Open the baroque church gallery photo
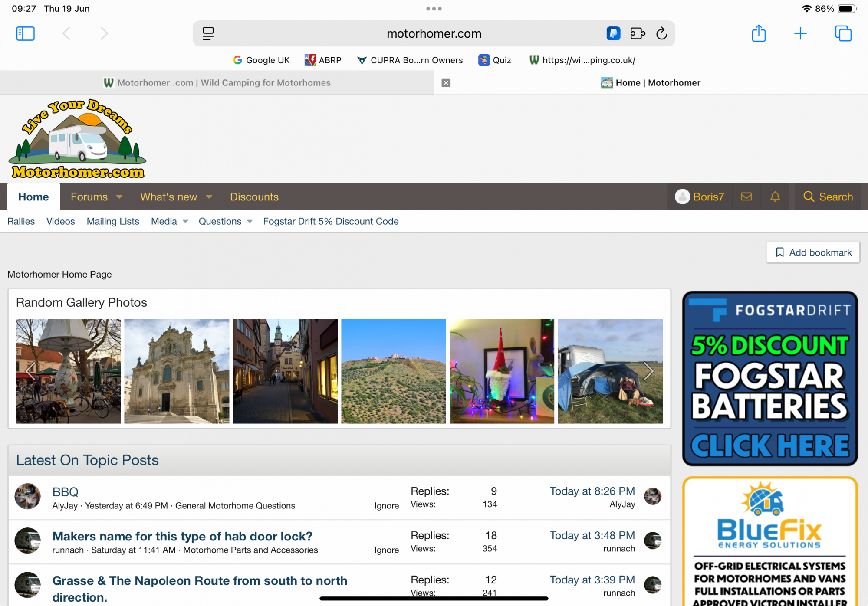 [177, 371]
